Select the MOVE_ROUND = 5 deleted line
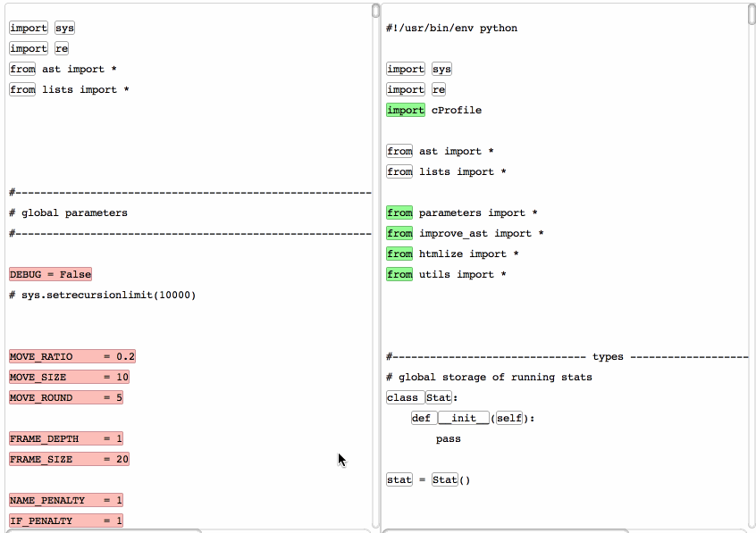The image size is (756, 533). click(65, 398)
